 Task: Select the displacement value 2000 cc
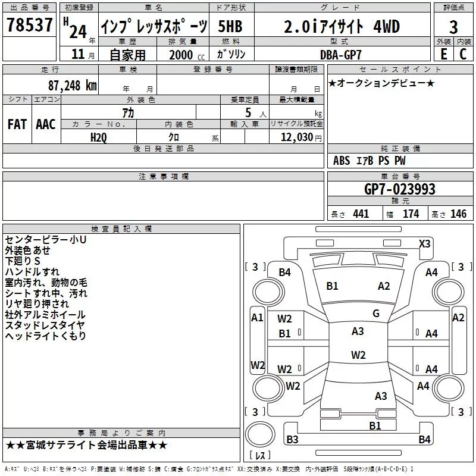pyautogui.click(x=187, y=55)
